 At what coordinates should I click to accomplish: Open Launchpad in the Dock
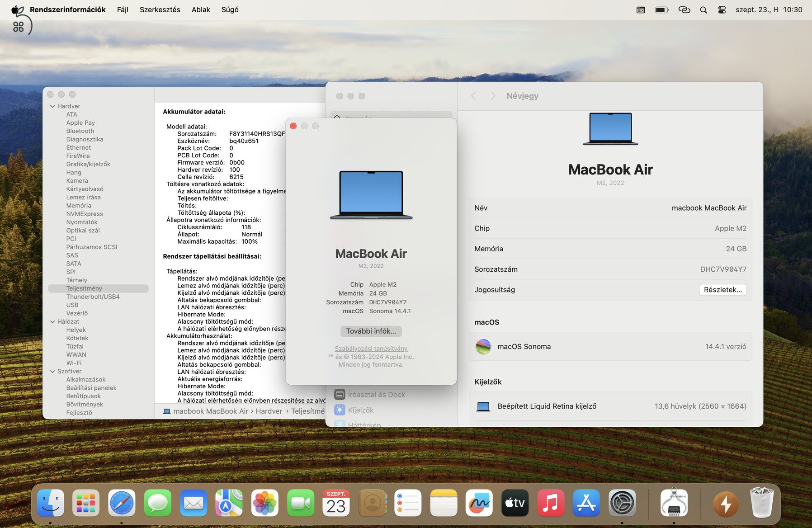(86, 503)
